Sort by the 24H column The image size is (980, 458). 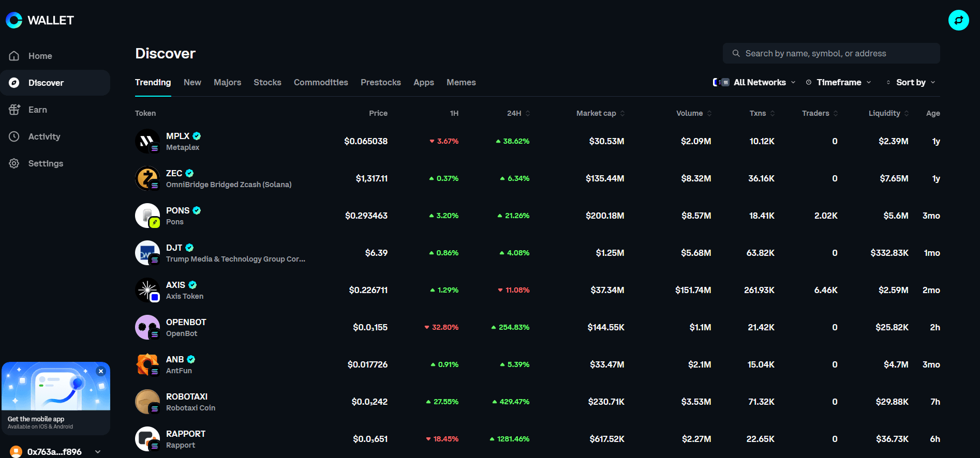pos(518,113)
